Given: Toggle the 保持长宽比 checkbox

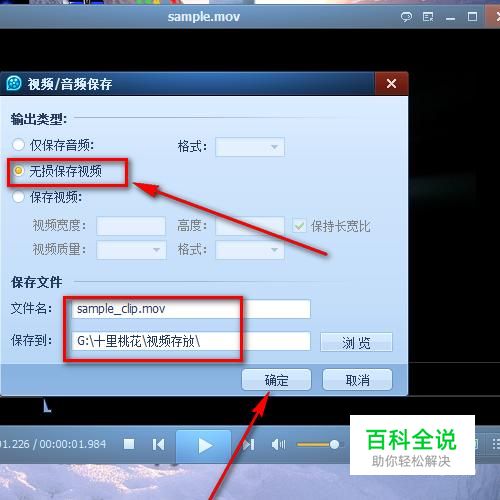Looking at the screenshot, I should (299, 226).
